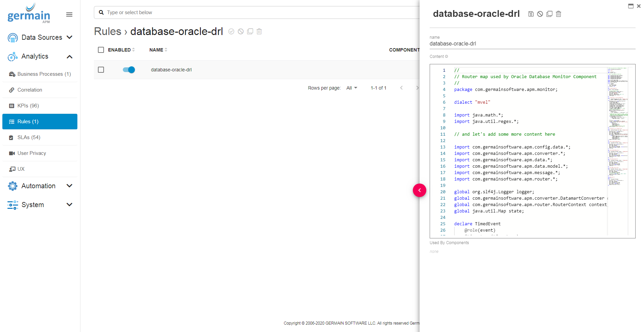Click the Rules breadcrumb link
The height and width of the screenshot is (332, 644).
pos(107,31)
